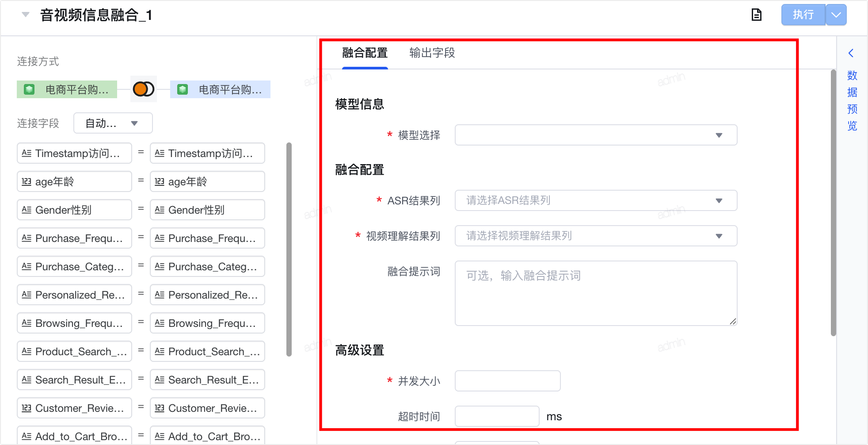Select right Purchase_Frequ… field
This screenshot has height=445, width=868.
[207, 238]
